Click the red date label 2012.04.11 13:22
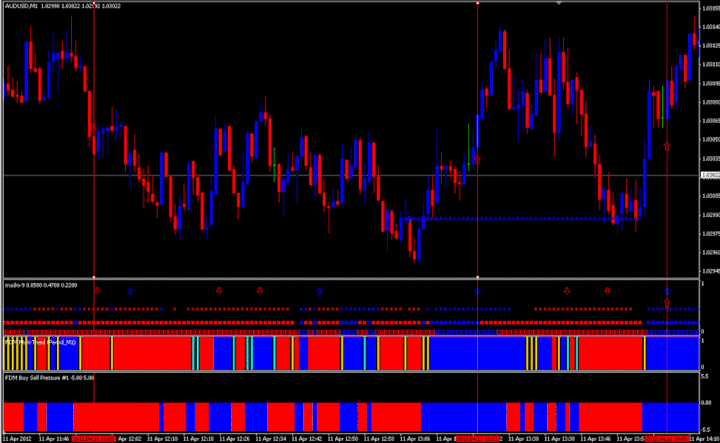720x443 pixels. (x=478, y=439)
